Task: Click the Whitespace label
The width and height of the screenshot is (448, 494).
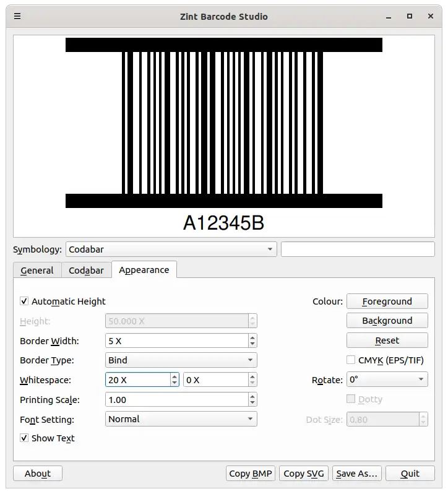Action: pos(45,380)
